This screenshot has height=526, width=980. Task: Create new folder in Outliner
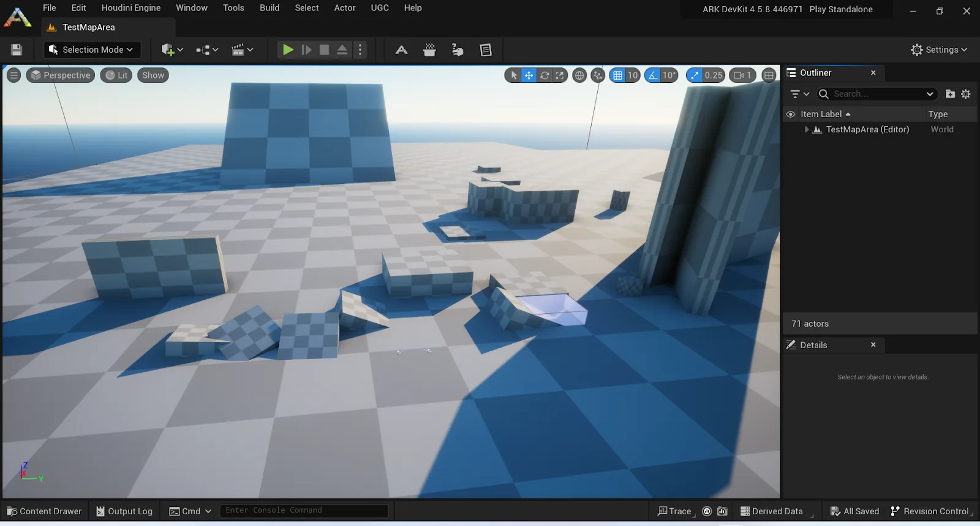point(950,94)
